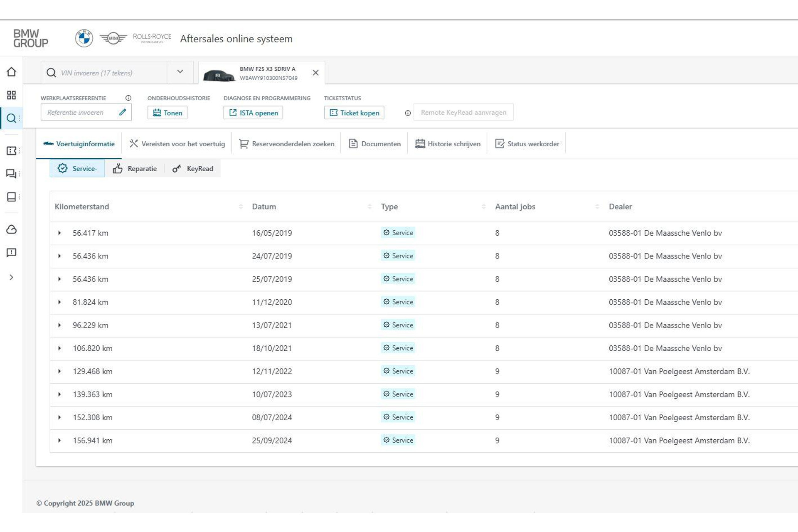Viewport: 798px width, 532px height.
Task: Click the cloud icon in sidebar
Action: pyautogui.click(x=12, y=229)
